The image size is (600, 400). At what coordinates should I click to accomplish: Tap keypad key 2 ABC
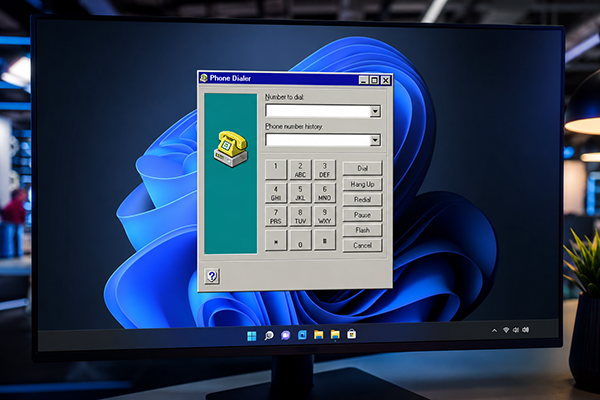click(x=300, y=170)
